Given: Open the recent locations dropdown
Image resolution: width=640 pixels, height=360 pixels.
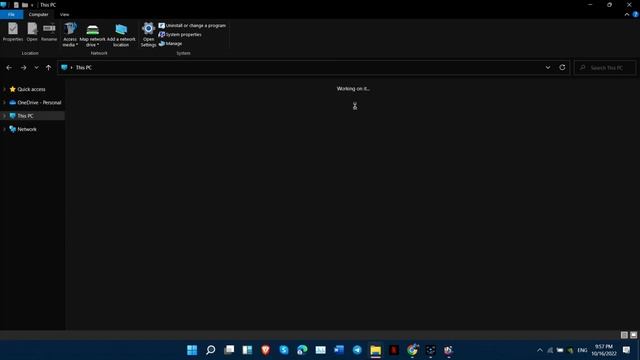Looking at the screenshot, I should tap(36, 67).
